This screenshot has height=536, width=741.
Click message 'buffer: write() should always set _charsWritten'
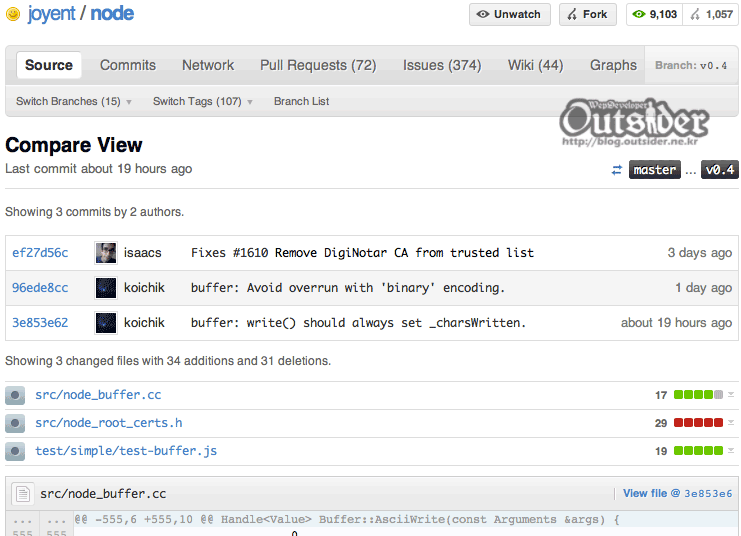(x=358, y=323)
